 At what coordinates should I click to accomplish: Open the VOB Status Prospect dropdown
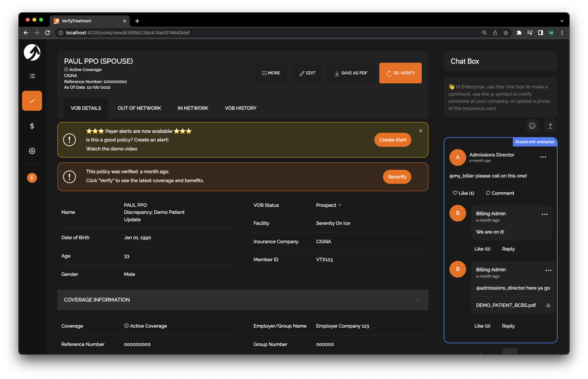[x=329, y=205]
